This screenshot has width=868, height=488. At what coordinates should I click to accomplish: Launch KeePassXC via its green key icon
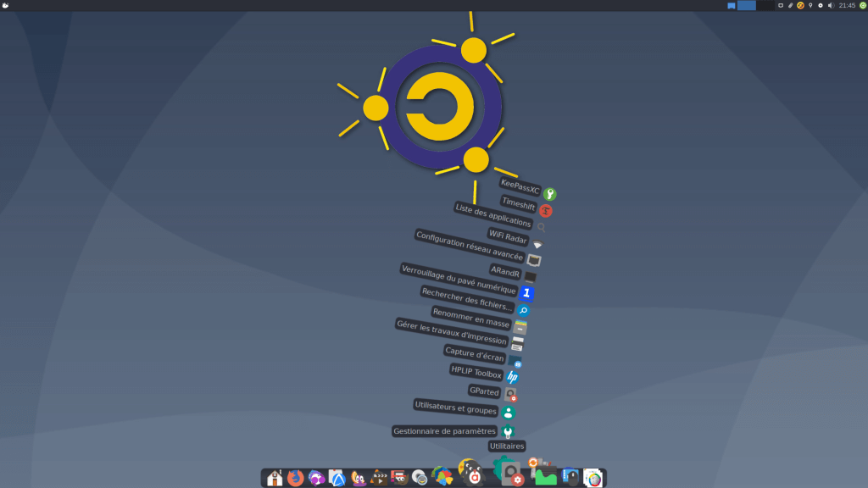549,194
